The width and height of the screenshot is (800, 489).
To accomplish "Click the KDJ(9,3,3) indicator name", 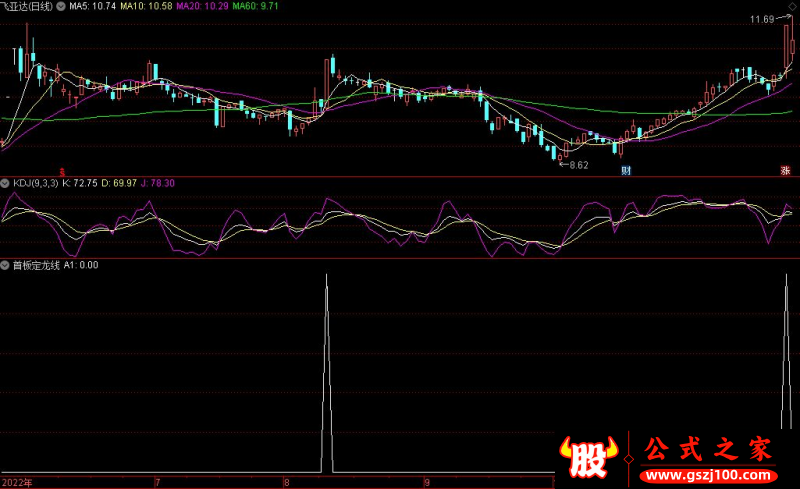I will [33, 183].
